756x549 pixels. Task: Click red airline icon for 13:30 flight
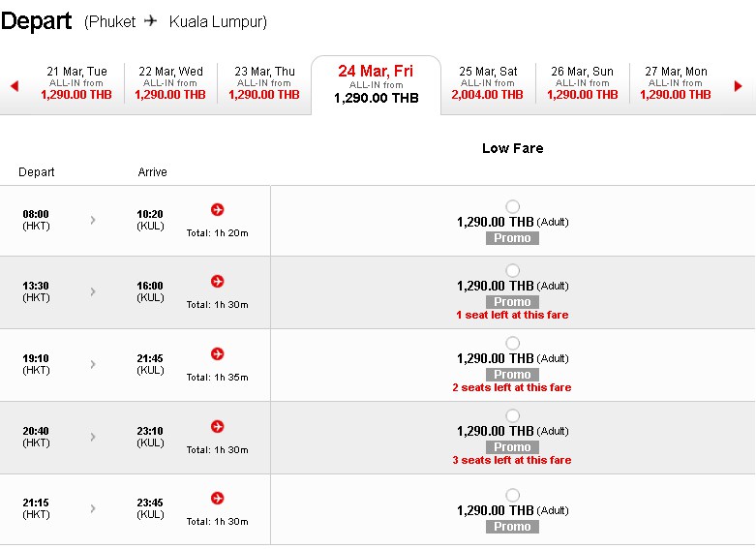coord(218,281)
